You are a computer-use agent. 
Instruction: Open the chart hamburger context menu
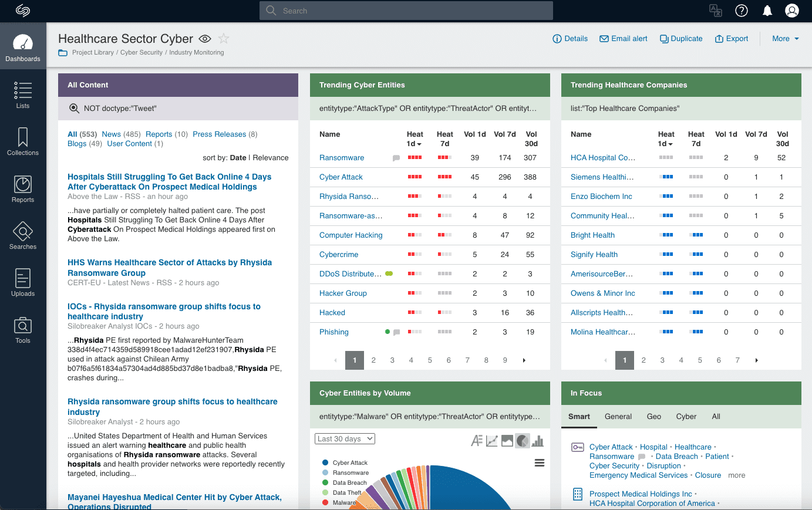click(x=540, y=463)
